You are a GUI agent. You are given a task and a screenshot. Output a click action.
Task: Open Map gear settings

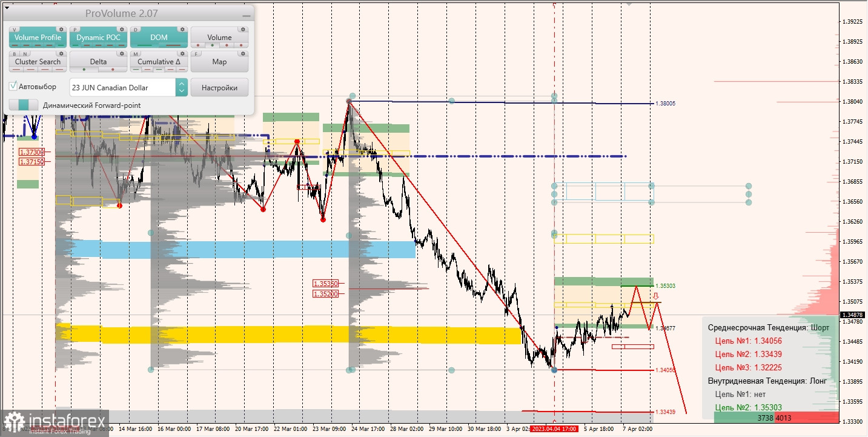(242, 53)
